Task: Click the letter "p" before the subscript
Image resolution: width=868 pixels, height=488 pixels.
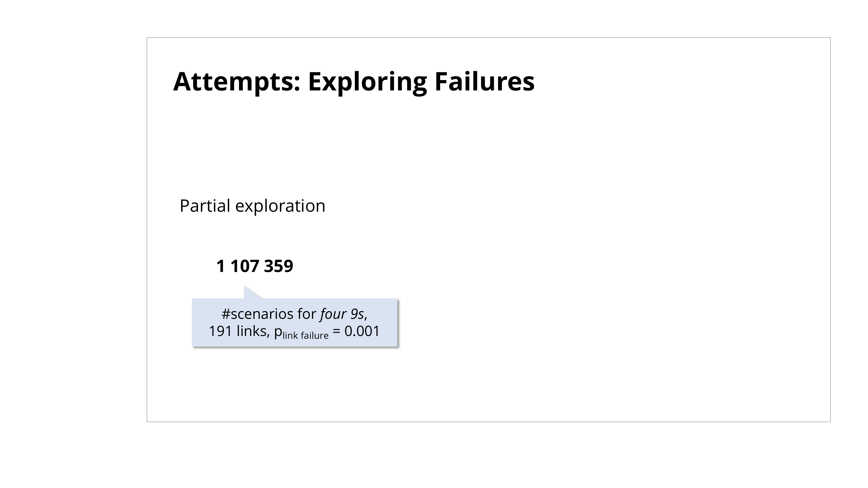Action: click(278, 332)
